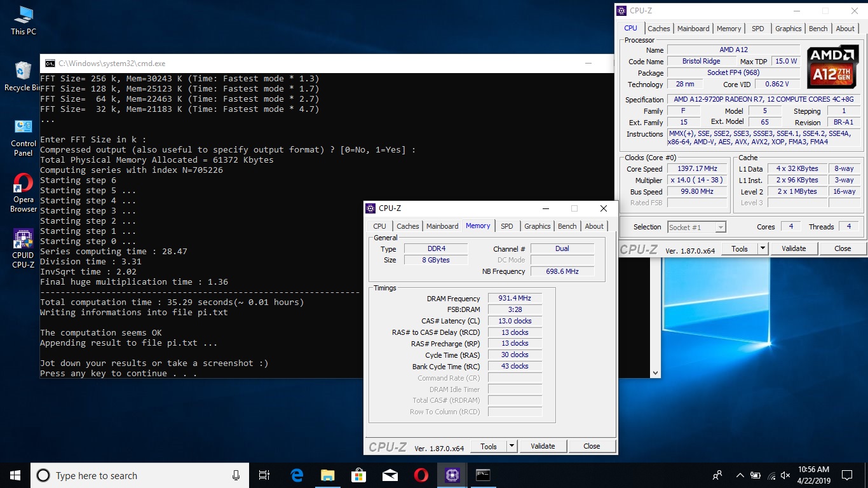Open Mainboard tab in processor window
Image resolution: width=868 pixels, height=488 pixels.
(693, 29)
